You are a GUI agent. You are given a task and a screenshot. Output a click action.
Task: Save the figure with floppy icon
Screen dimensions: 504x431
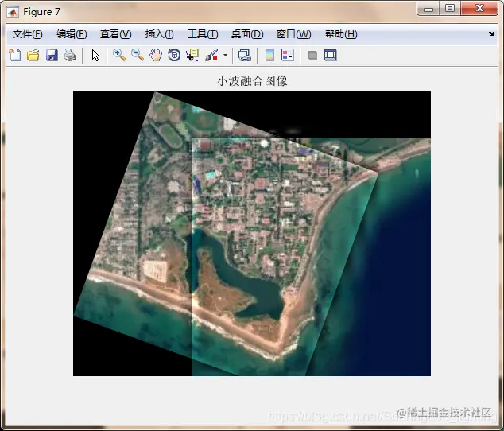click(x=52, y=55)
